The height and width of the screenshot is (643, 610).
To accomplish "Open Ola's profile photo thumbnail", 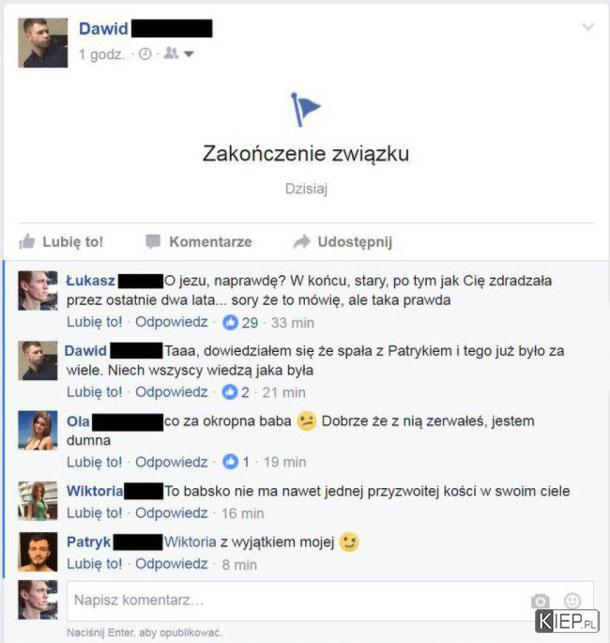I will tap(38, 430).
